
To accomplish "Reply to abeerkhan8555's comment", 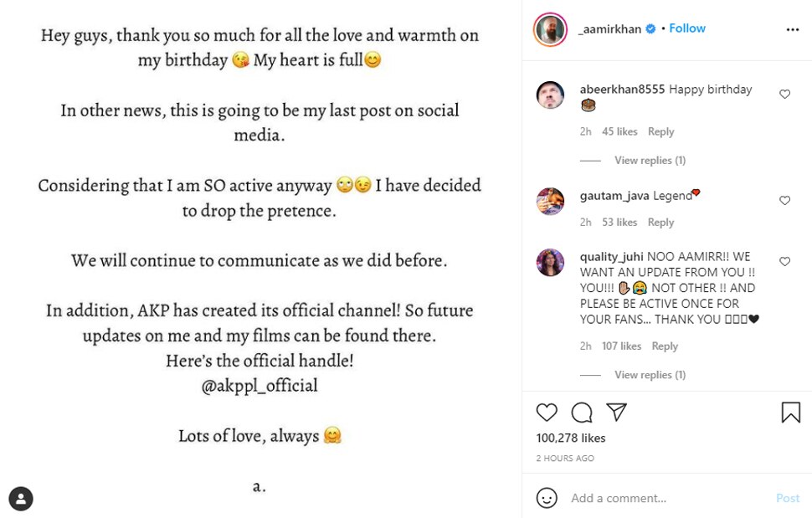I will pos(660,131).
